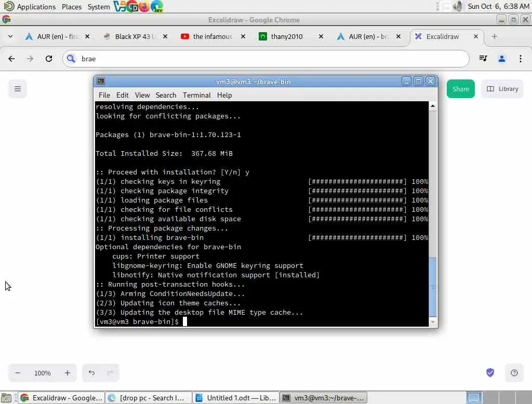Select the first workspace switcher cell

click(474, 398)
